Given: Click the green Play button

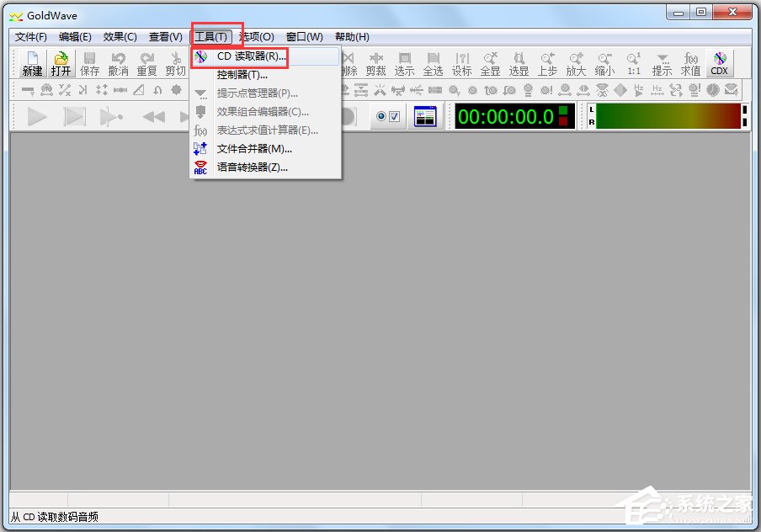Looking at the screenshot, I should (x=37, y=117).
